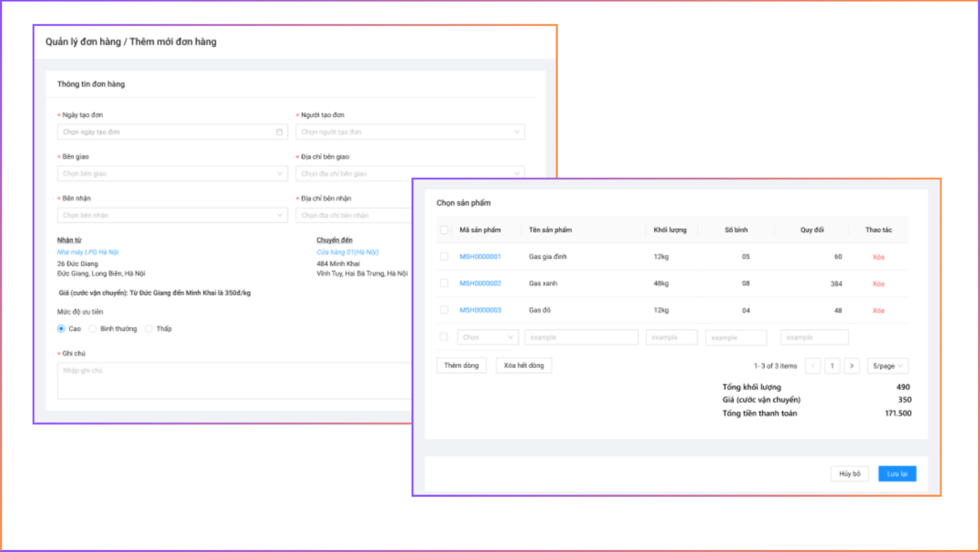
Task: Click the Nhập ghi chú notes textarea
Action: coord(234,380)
